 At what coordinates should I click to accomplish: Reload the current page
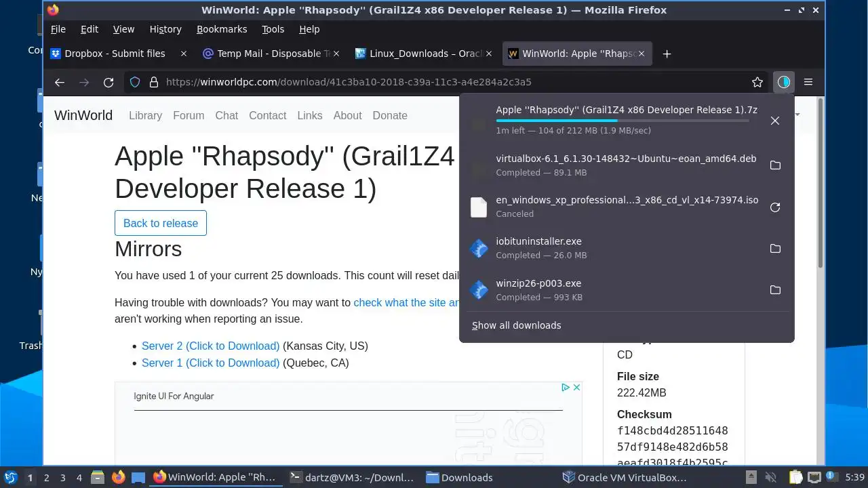(x=108, y=82)
